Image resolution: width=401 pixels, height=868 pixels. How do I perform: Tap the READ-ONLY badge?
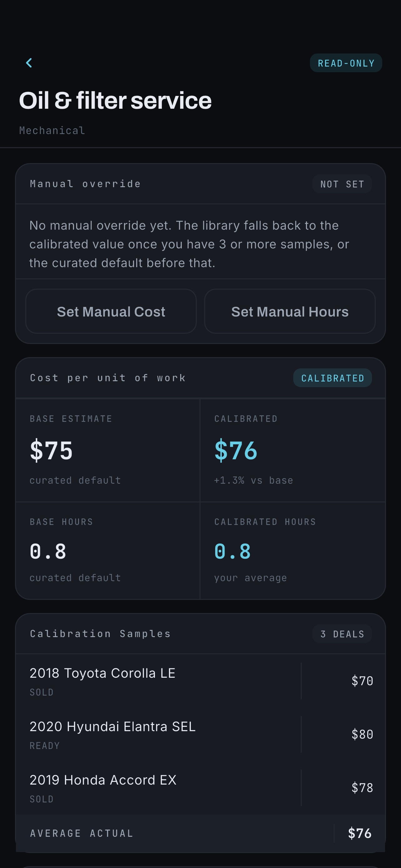click(346, 63)
